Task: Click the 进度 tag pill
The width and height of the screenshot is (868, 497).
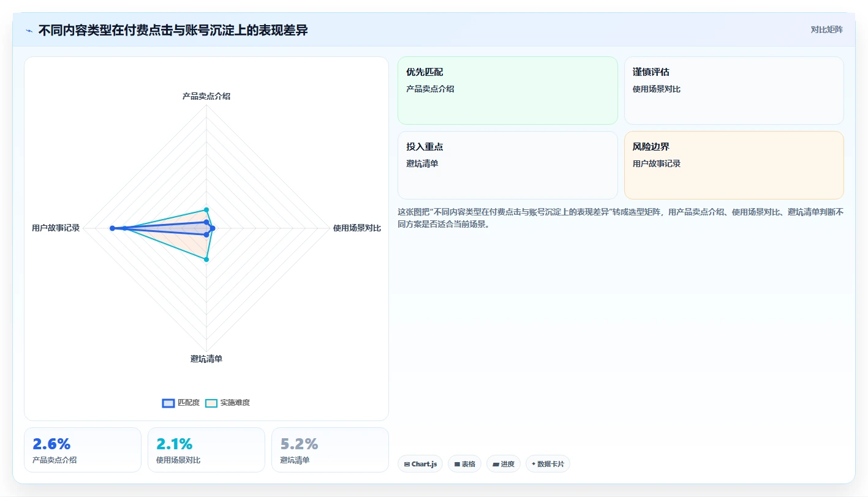Action: click(x=504, y=464)
